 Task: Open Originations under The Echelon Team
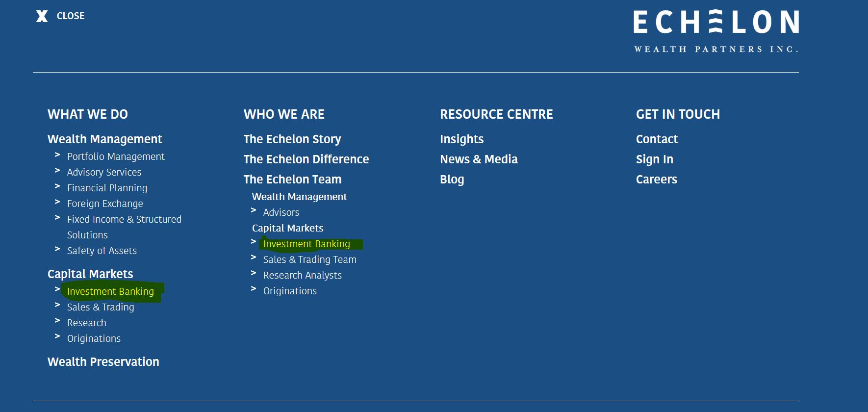(290, 291)
